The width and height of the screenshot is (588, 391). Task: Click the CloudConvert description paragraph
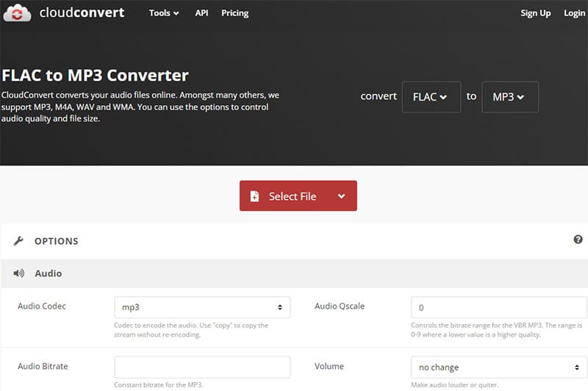pos(140,107)
